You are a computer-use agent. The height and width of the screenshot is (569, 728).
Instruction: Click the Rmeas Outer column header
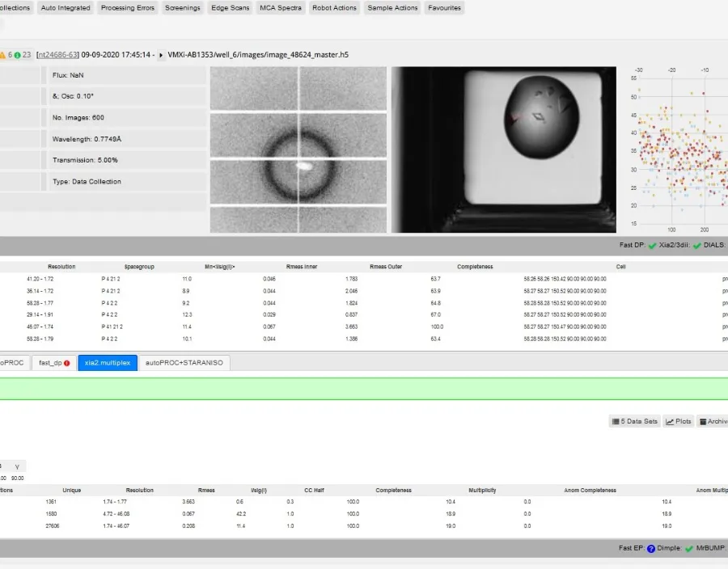(x=386, y=267)
